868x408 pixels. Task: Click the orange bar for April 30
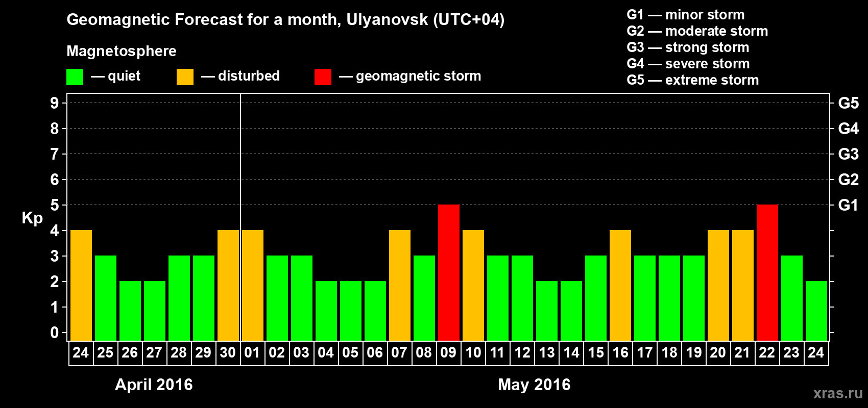[x=228, y=285]
